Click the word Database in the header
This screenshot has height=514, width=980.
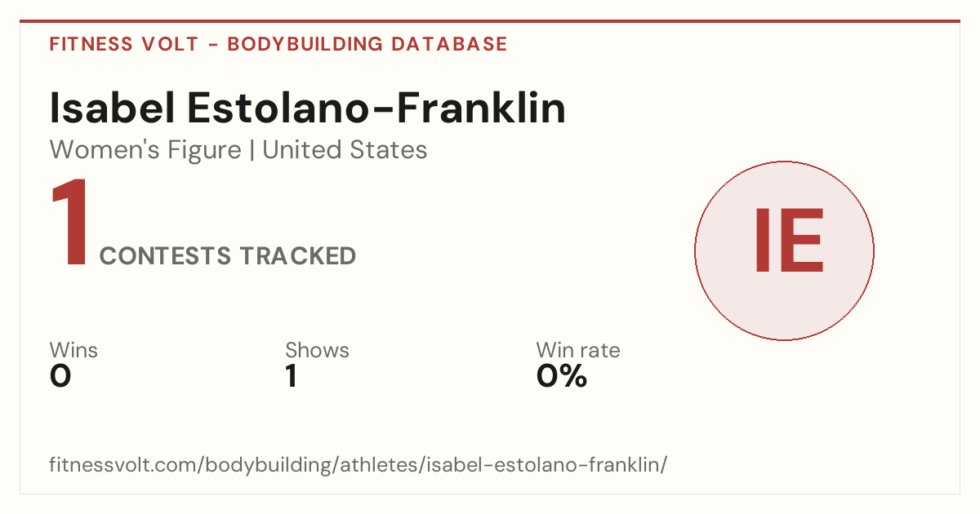click(x=448, y=44)
